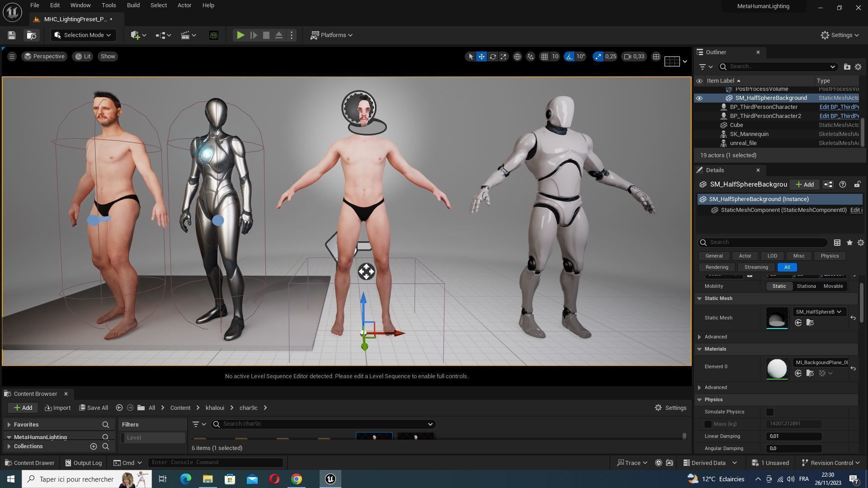Select the rotate transform tool

click(x=493, y=56)
